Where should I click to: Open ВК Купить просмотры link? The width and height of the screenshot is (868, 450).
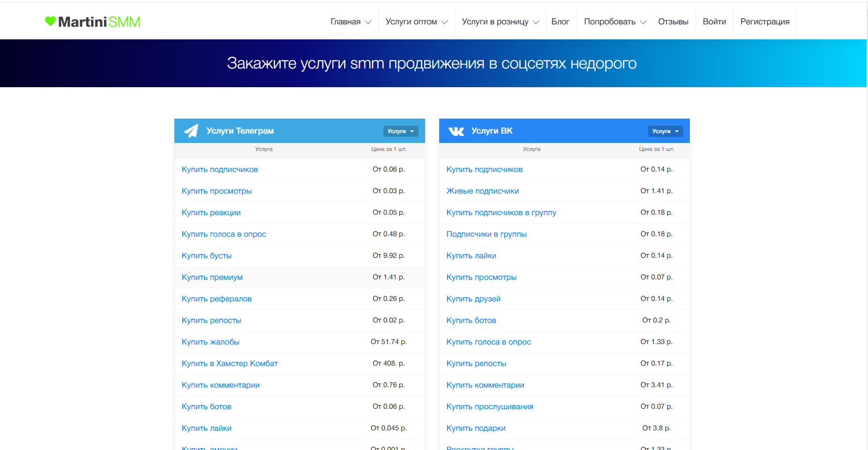pyautogui.click(x=481, y=277)
